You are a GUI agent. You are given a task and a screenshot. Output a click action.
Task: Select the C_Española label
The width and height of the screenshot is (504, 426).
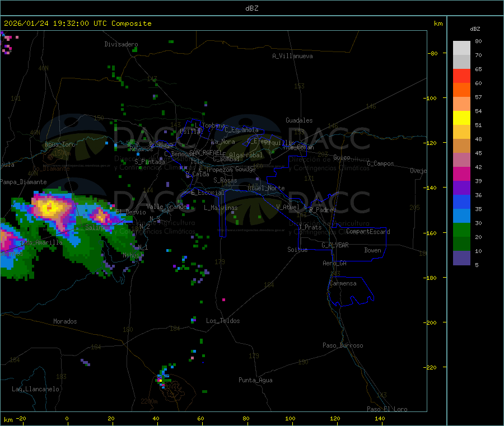pos(241,130)
